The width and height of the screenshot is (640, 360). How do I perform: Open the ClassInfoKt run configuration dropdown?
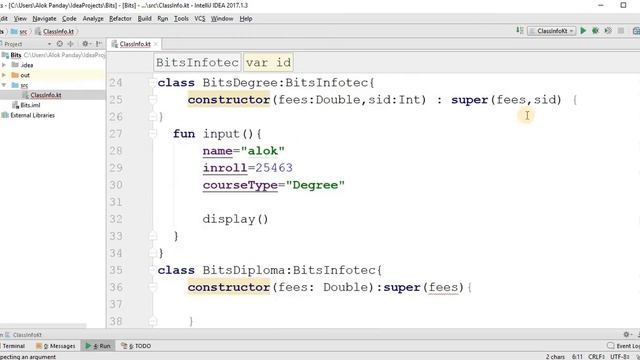[x=551, y=31]
